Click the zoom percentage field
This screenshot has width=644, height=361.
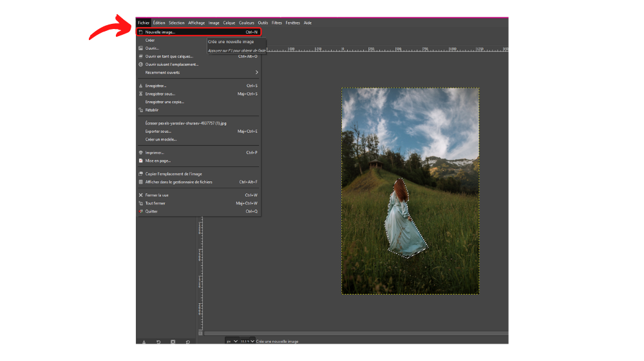[245, 341]
